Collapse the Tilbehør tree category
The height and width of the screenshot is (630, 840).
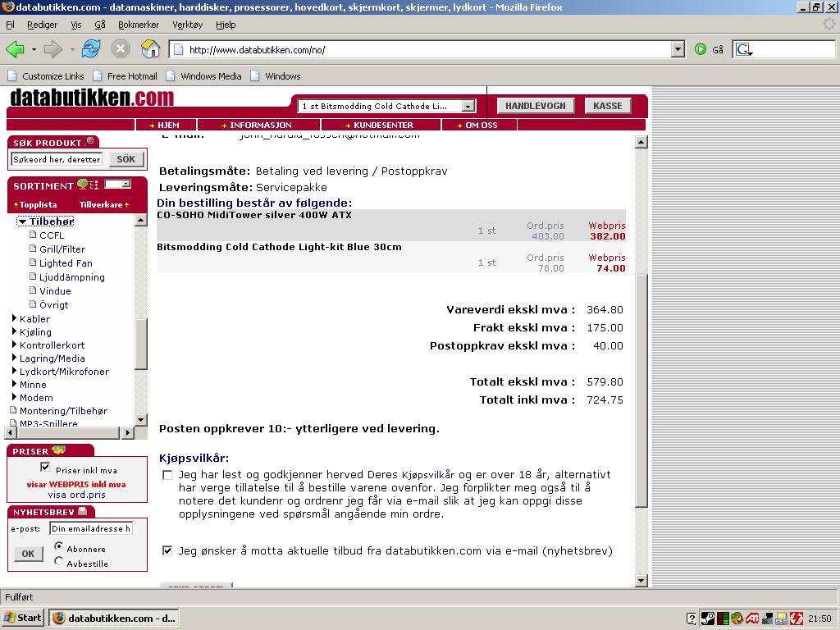pos(22,221)
